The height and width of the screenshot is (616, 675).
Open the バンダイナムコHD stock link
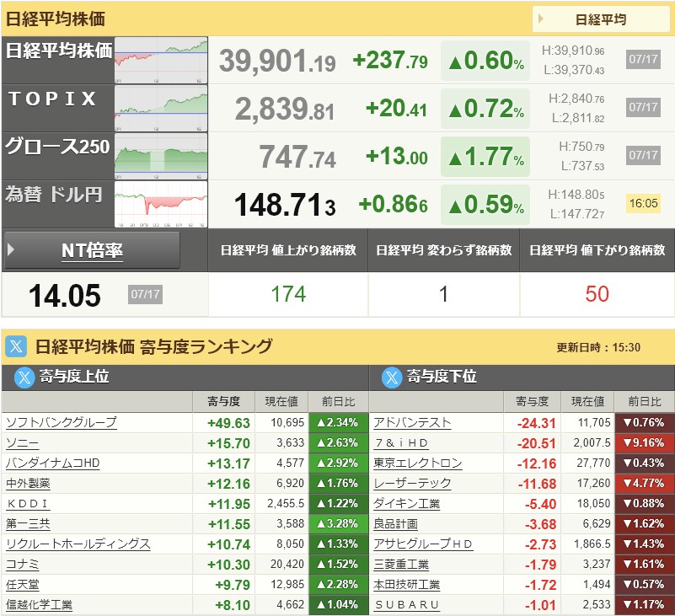click(52, 463)
